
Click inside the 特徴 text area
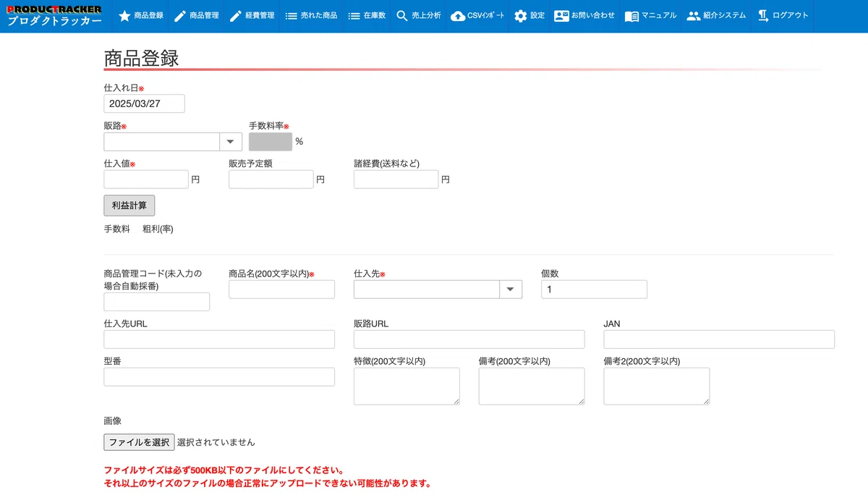(407, 386)
